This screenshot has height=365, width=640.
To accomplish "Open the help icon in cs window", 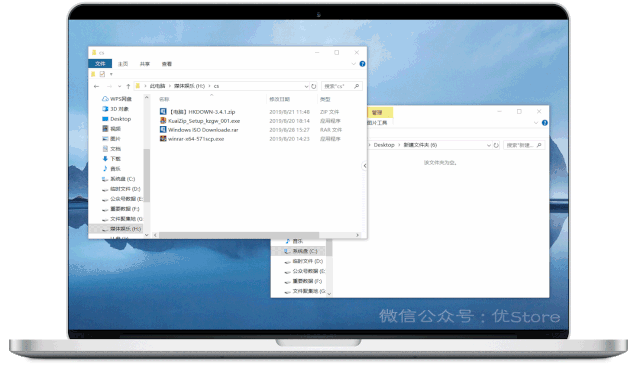I will pyautogui.click(x=362, y=64).
